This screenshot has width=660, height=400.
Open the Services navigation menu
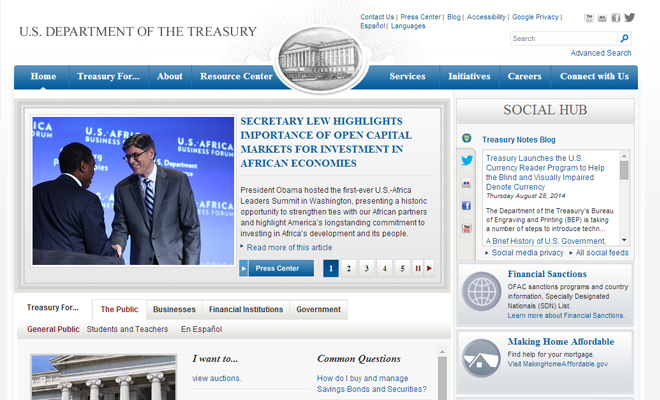tap(407, 77)
